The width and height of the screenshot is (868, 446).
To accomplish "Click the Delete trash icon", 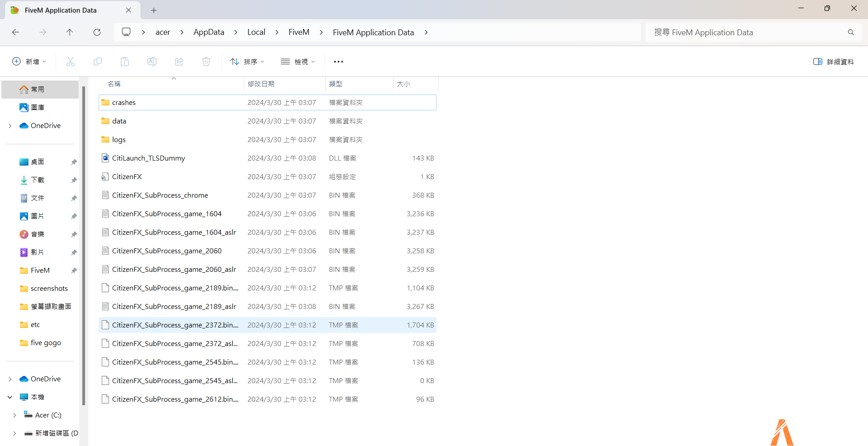I will click(x=206, y=62).
